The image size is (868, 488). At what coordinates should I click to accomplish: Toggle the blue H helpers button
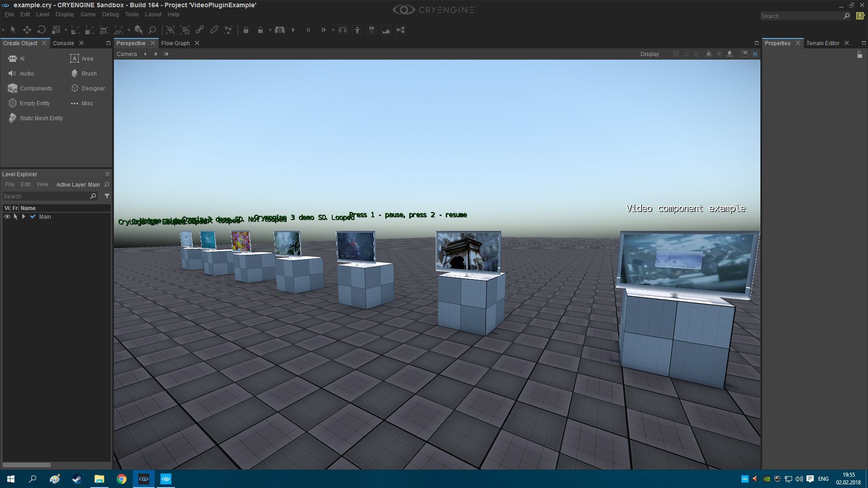[755, 54]
